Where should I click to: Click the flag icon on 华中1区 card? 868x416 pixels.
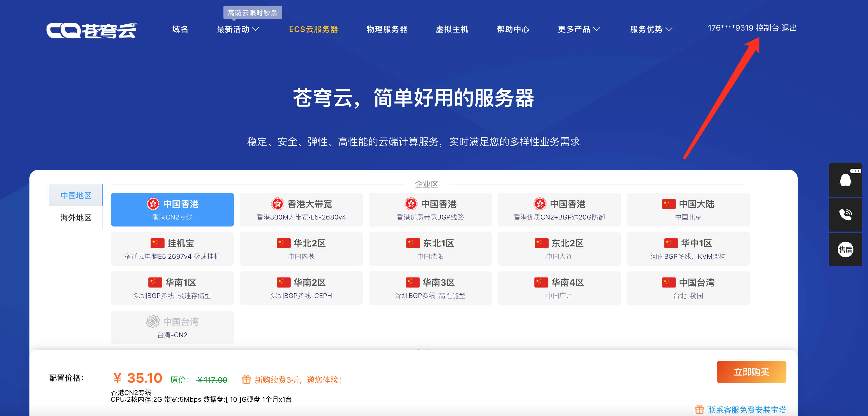671,243
